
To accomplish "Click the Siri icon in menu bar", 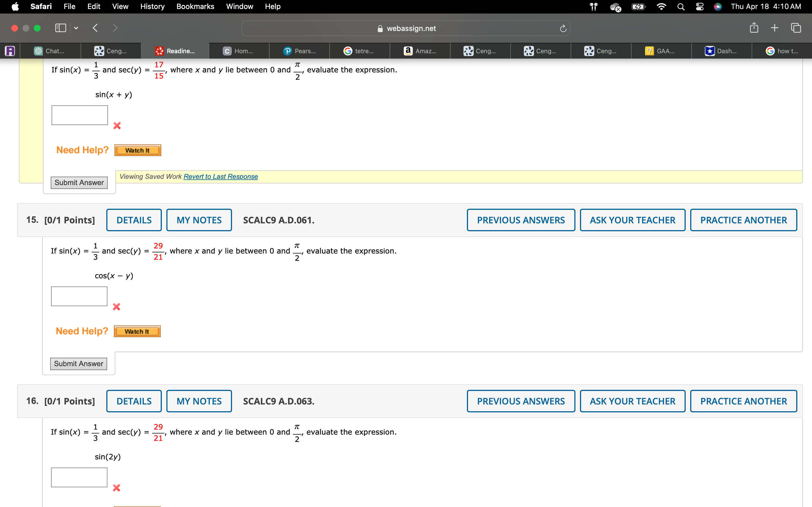I will (x=717, y=7).
